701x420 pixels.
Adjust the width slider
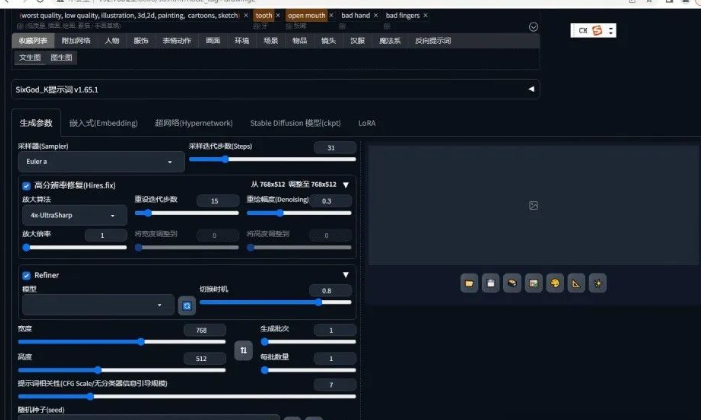[122, 342]
